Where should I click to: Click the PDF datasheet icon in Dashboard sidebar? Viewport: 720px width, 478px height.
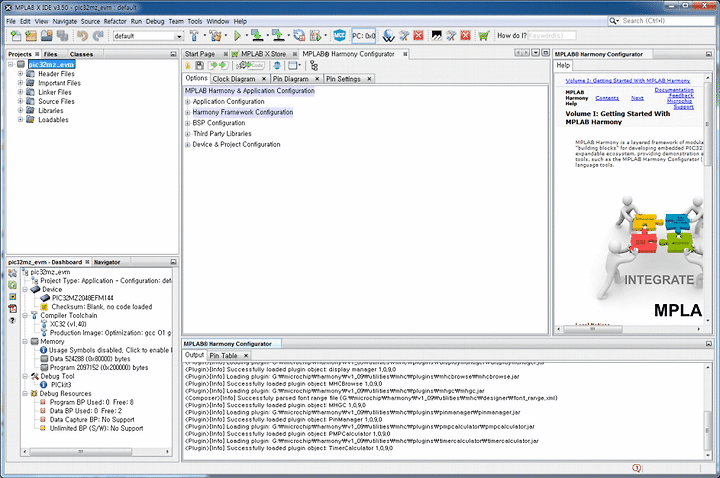pos(12,309)
